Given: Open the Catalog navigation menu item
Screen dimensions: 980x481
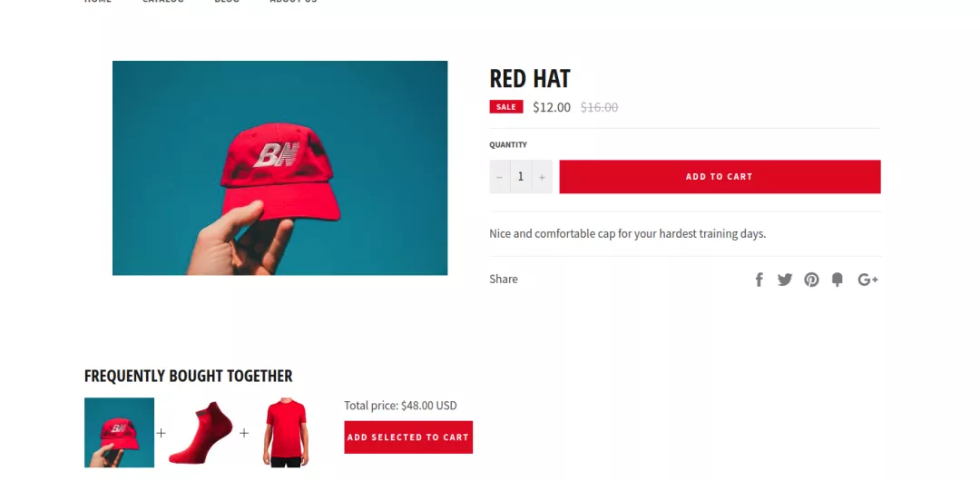Looking at the screenshot, I should [x=163, y=1].
